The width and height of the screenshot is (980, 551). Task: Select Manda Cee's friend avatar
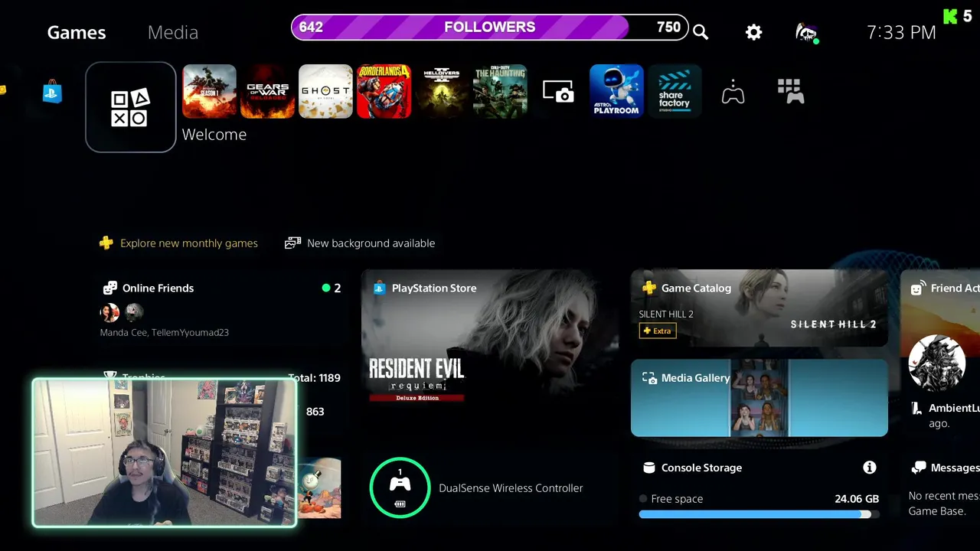pos(110,312)
